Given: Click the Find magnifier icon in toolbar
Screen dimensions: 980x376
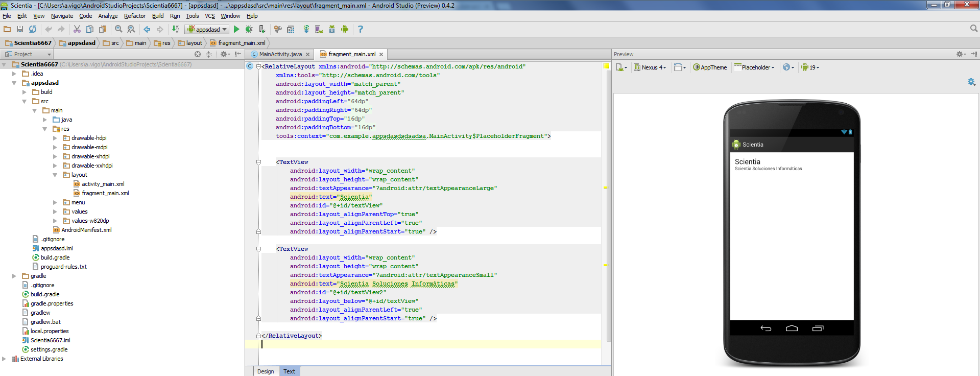Looking at the screenshot, I should [118, 29].
